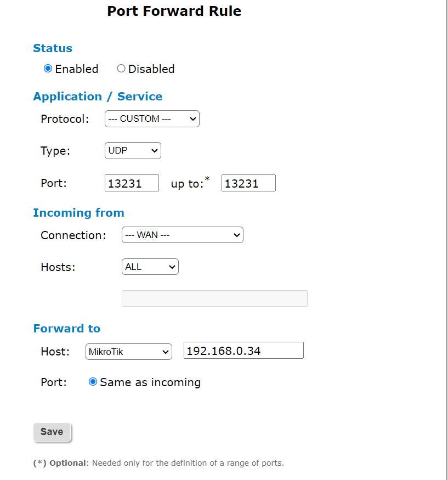Select the Disabled status radio button
This screenshot has width=448, height=480.
[121, 69]
